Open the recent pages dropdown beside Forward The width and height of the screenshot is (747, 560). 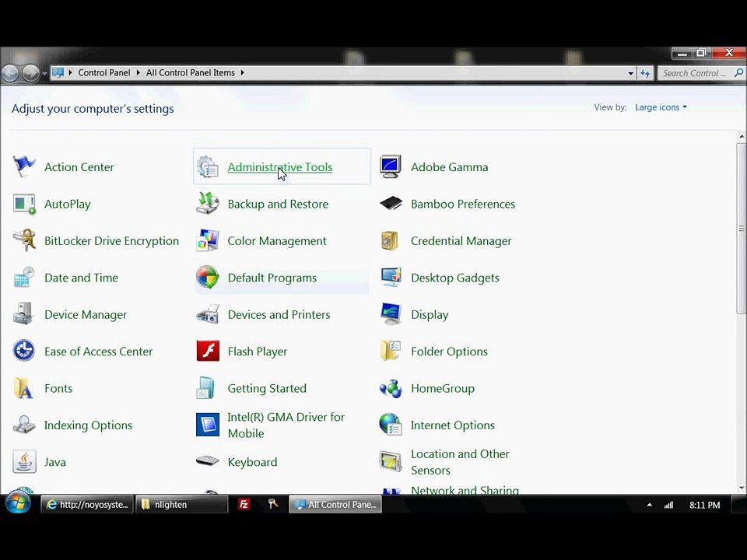pos(45,74)
